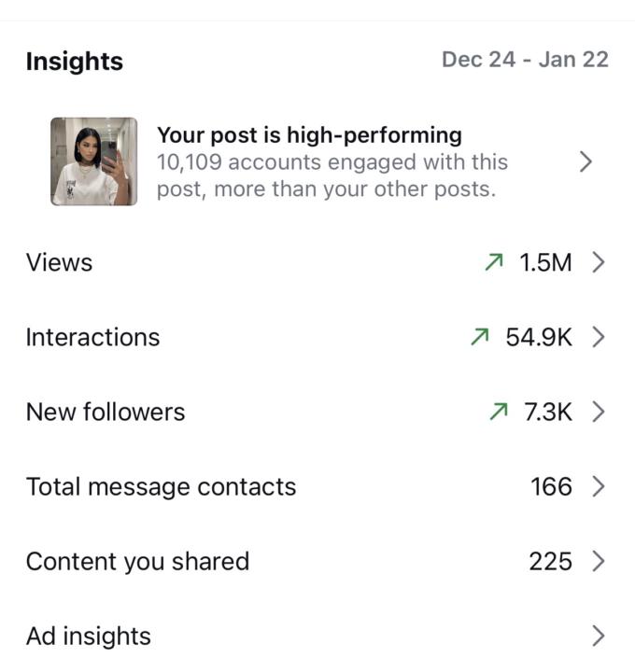Screen dimensions: 635x672
Task: Change the Dec 24 - Jan 22 date range
Action: coord(525,60)
